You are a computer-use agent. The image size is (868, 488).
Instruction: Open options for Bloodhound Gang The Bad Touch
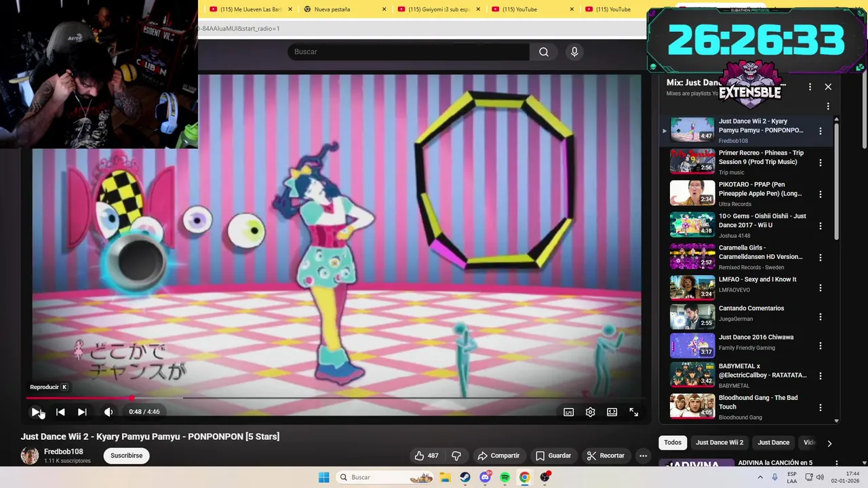pyautogui.click(x=821, y=407)
